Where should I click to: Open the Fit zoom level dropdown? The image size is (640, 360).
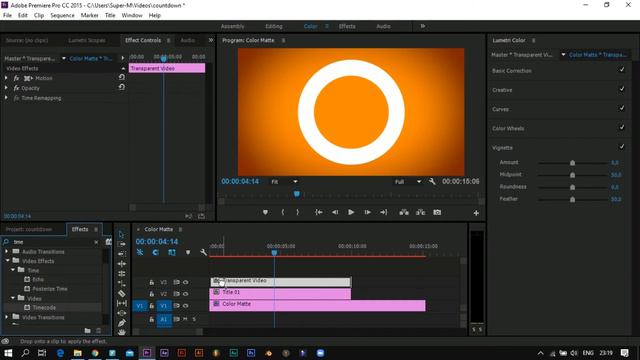tap(284, 182)
